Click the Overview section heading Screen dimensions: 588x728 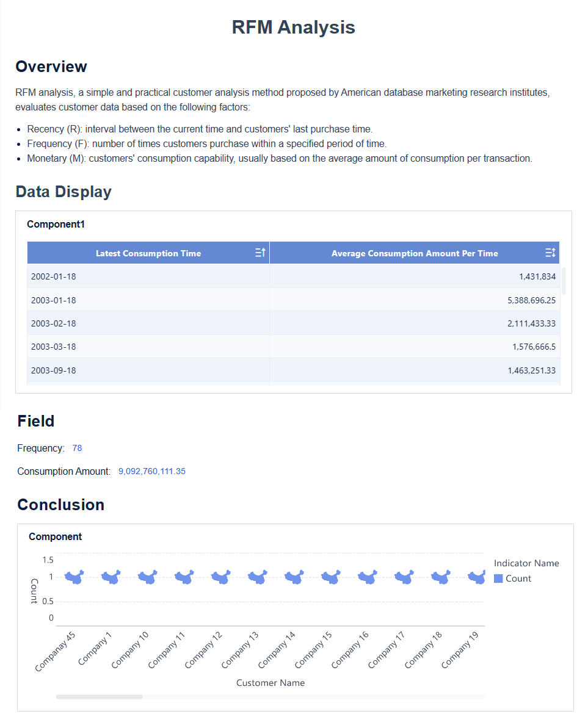coord(51,67)
